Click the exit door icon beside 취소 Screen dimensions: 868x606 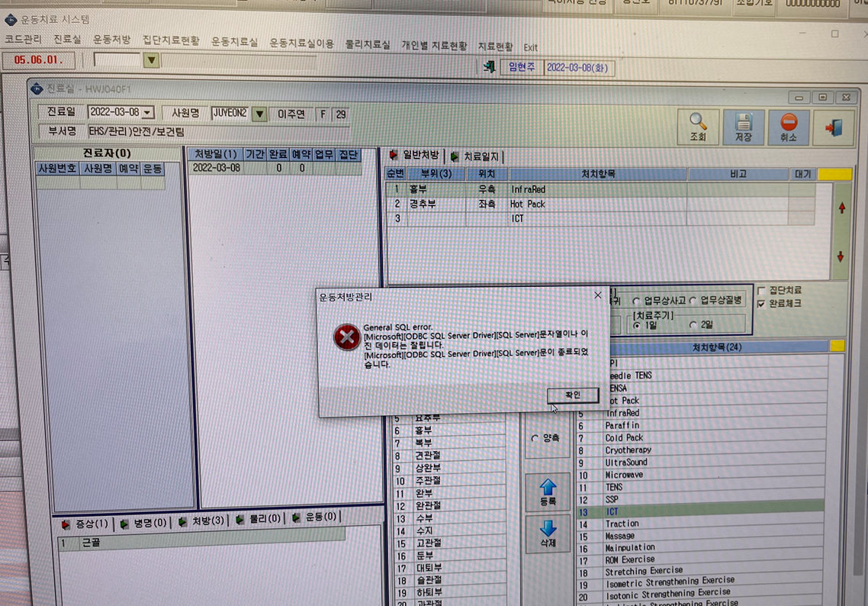834,127
